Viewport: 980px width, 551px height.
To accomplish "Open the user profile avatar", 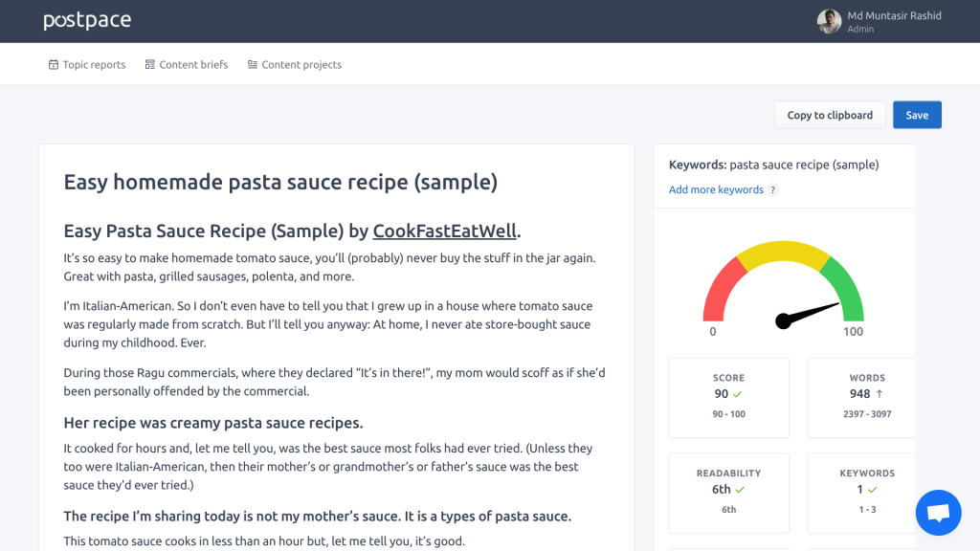I will (829, 21).
